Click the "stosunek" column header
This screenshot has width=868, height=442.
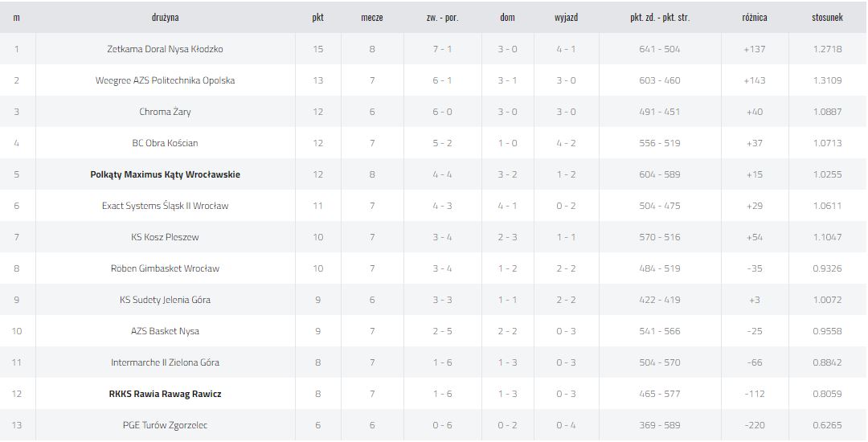coord(827,17)
